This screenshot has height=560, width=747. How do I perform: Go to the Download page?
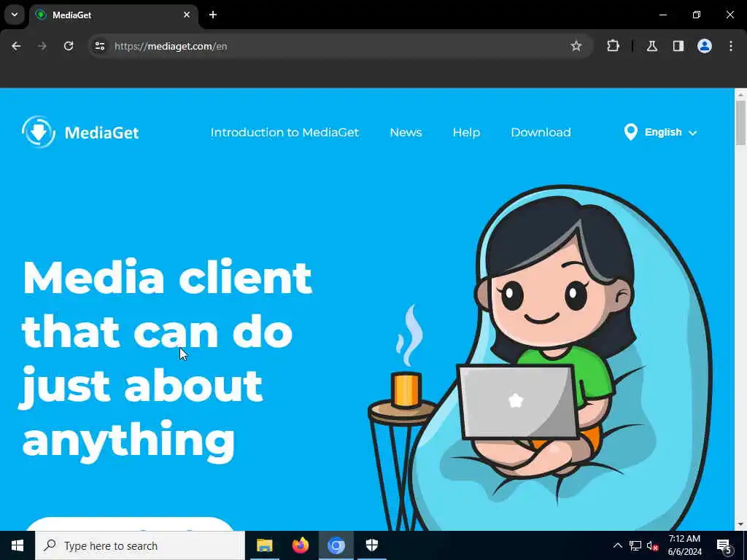pyautogui.click(x=541, y=133)
